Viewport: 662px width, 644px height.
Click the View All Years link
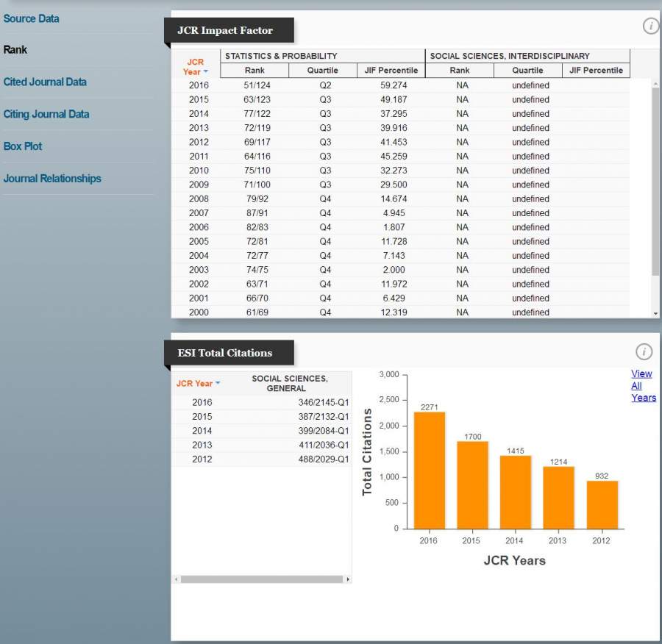pyautogui.click(x=642, y=385)
